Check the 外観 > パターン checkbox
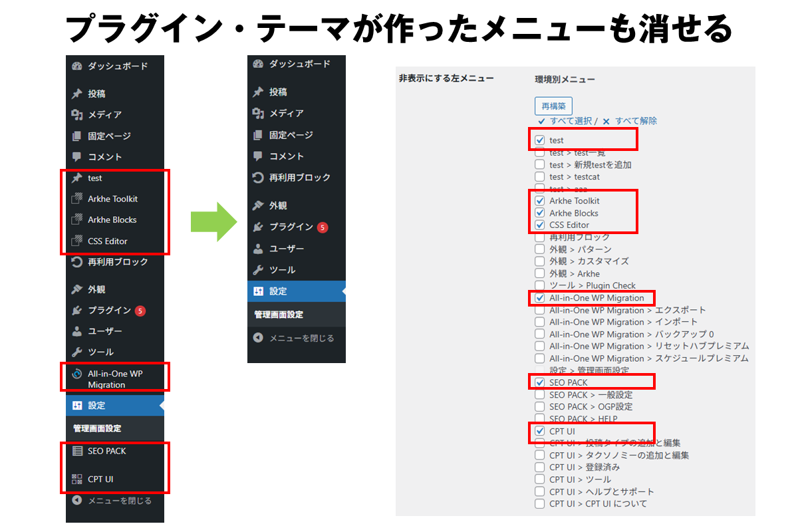Image resolution: width=798 pixels, height=532 pixels. pyautogui.click(x=540, y=249)
